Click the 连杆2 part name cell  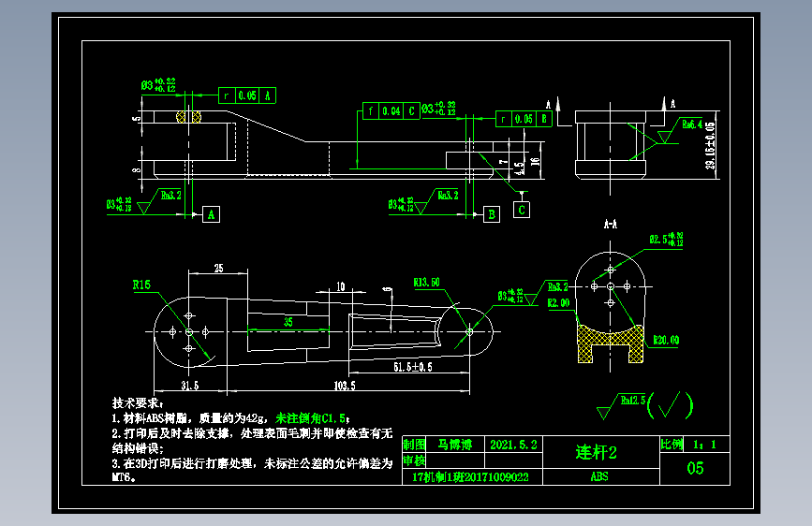click(601, 452)
